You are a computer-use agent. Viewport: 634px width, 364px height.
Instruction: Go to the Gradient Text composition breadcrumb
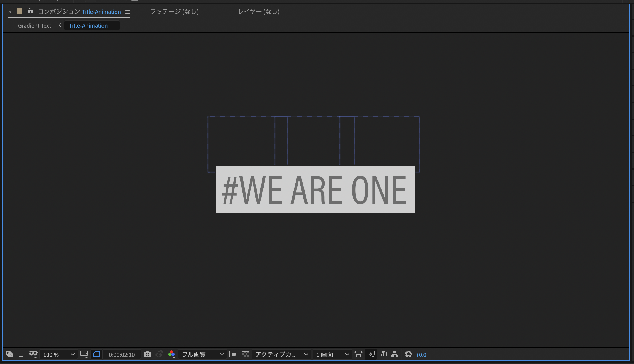point(35,26)
